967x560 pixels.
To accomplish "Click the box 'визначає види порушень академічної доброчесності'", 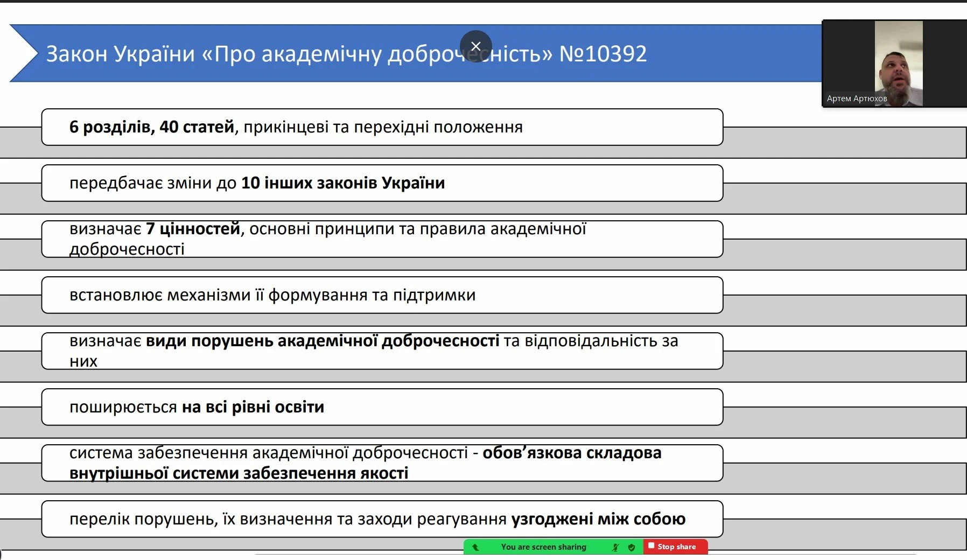I will pos(382,351).
